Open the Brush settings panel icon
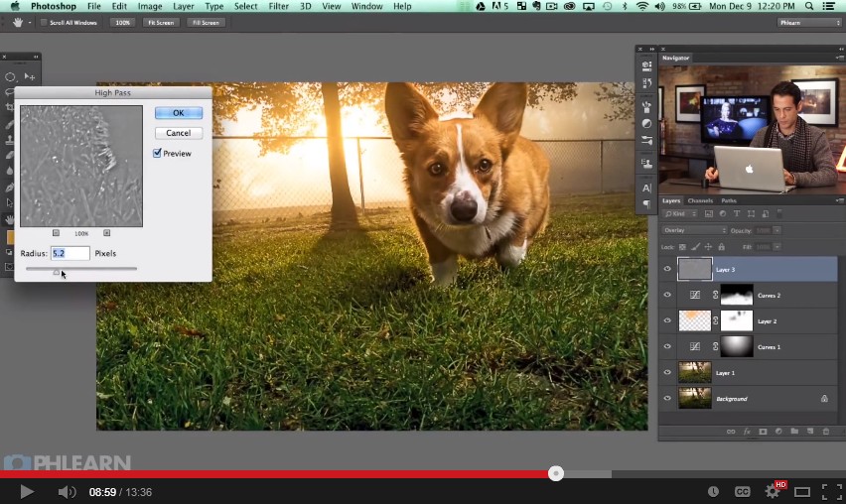This screenshot has height=504, width=846. pyautogui.click(x=646, y=141)
